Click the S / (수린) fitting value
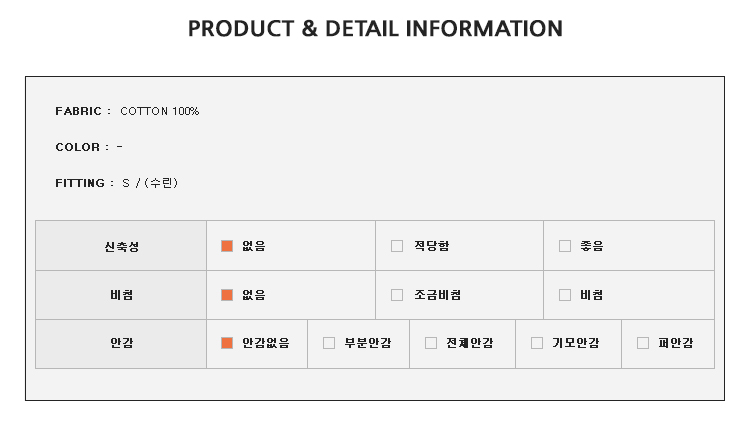The image size is (750, 429). click(150, 183)
